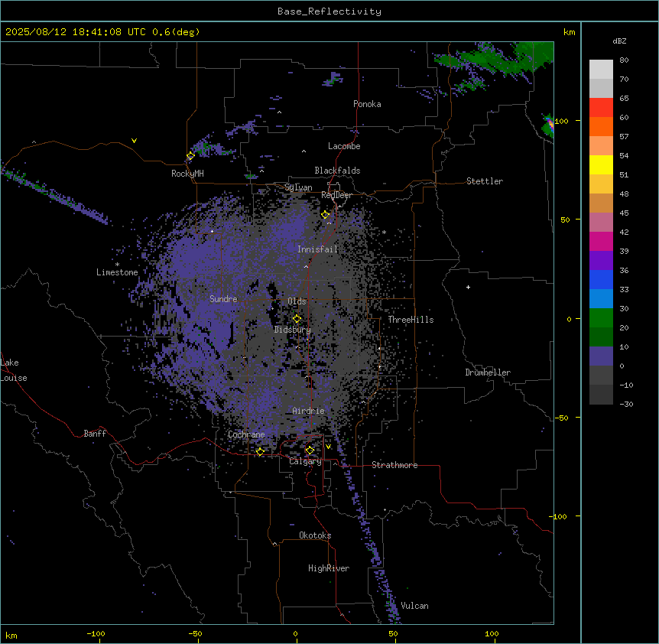Click the strong echo cell at the east edge

pos(548,125)
